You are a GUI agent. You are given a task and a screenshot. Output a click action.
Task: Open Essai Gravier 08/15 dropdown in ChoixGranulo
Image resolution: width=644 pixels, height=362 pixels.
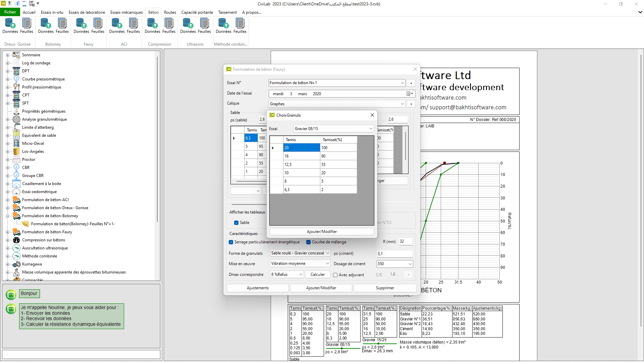[371, 129]
